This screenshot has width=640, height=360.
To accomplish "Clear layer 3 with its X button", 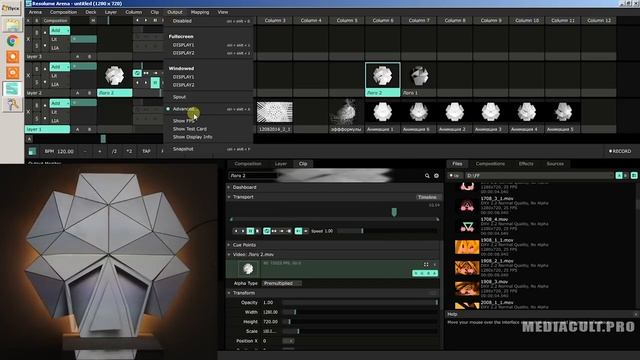I will point(28,40).
